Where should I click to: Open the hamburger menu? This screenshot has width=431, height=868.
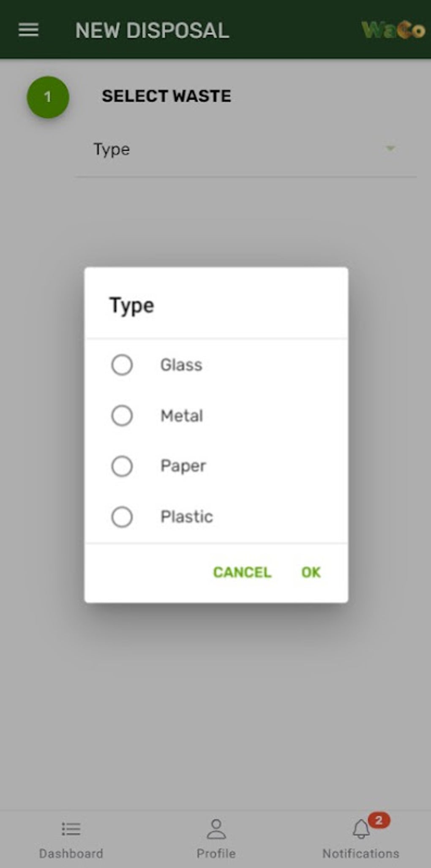pos(28,30)
